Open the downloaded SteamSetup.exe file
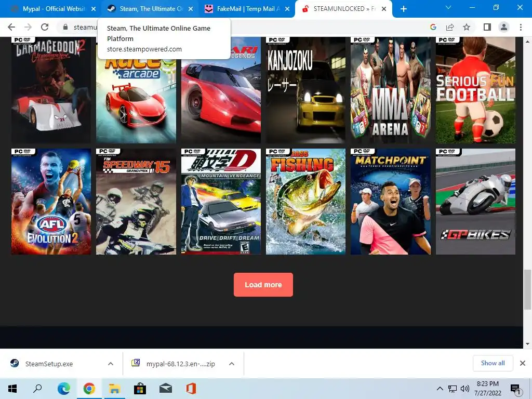Image resolution: width=532 pixels, height=399 pixels. tap(49, 364)
